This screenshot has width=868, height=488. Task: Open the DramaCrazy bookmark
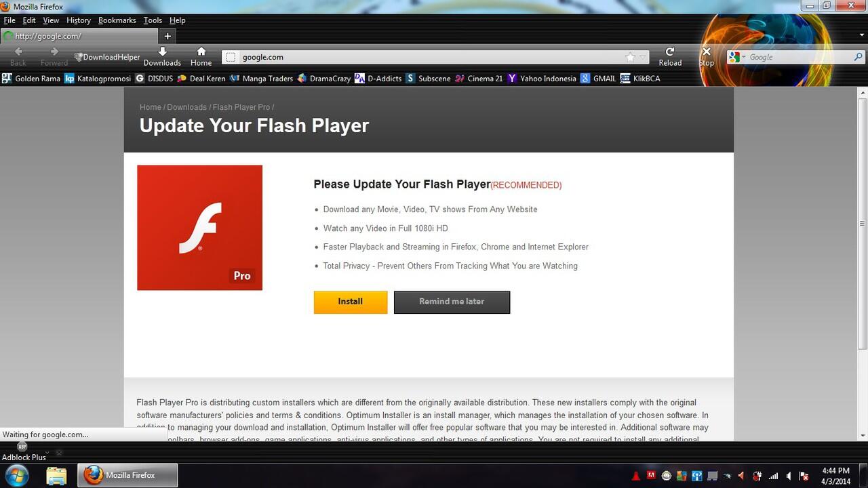pyautogui.click(x=323, y=79)
